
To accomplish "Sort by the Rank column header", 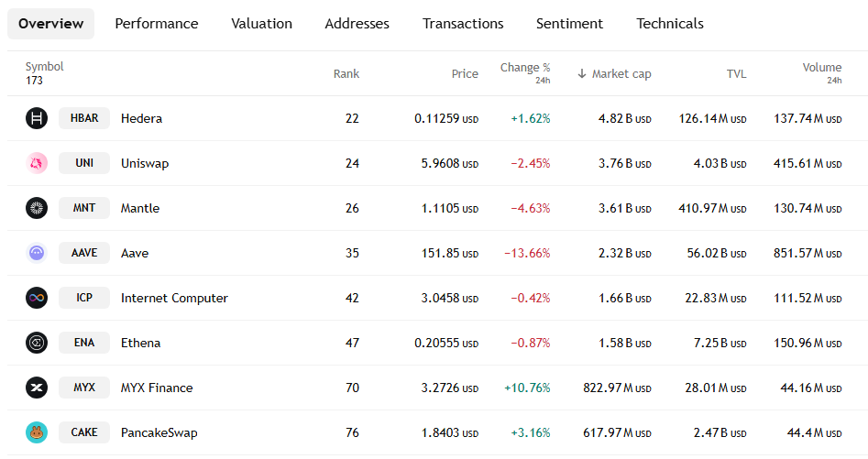I will pos(346,74).
